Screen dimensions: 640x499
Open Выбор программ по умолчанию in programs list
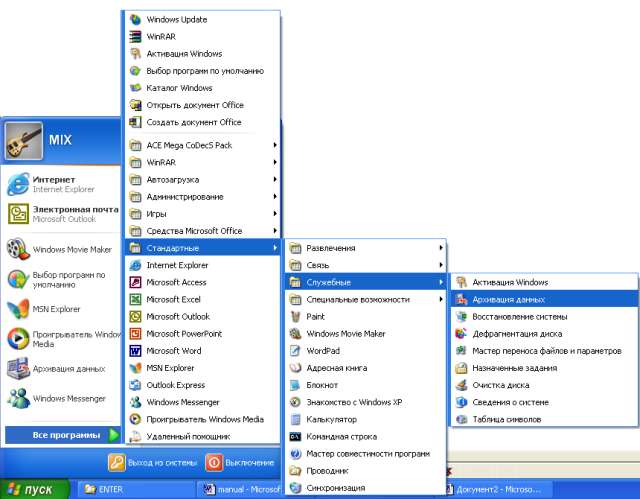(202, 71)
